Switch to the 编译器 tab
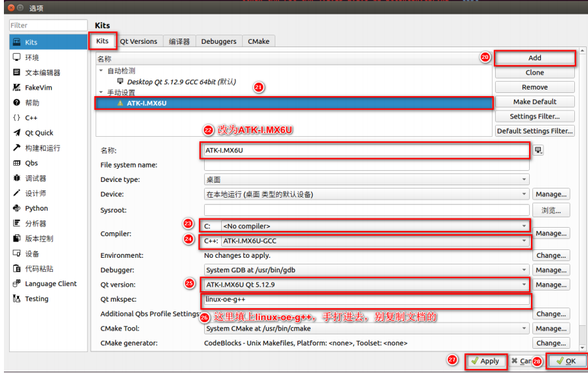Viewport: 588px width, 373px height. point(179,41)
